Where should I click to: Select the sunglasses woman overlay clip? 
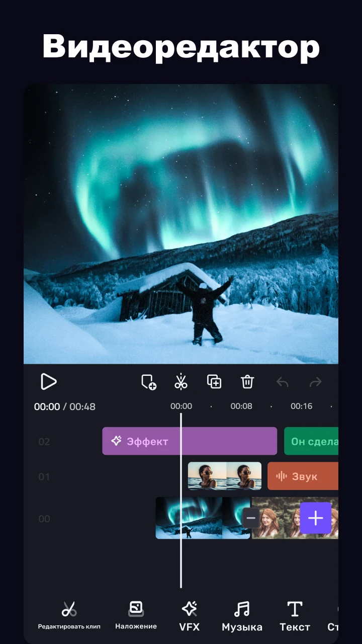pyautogui.click(x=224, y=476)
